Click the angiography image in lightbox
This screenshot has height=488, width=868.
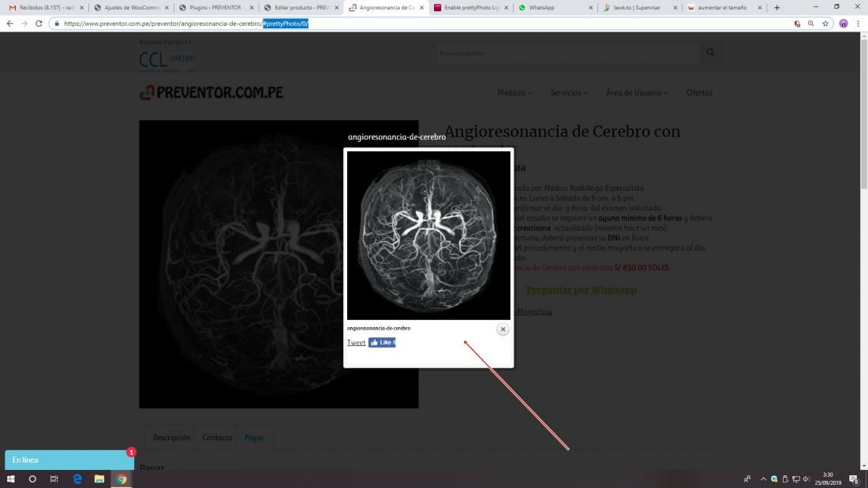(x=428, y=235)
